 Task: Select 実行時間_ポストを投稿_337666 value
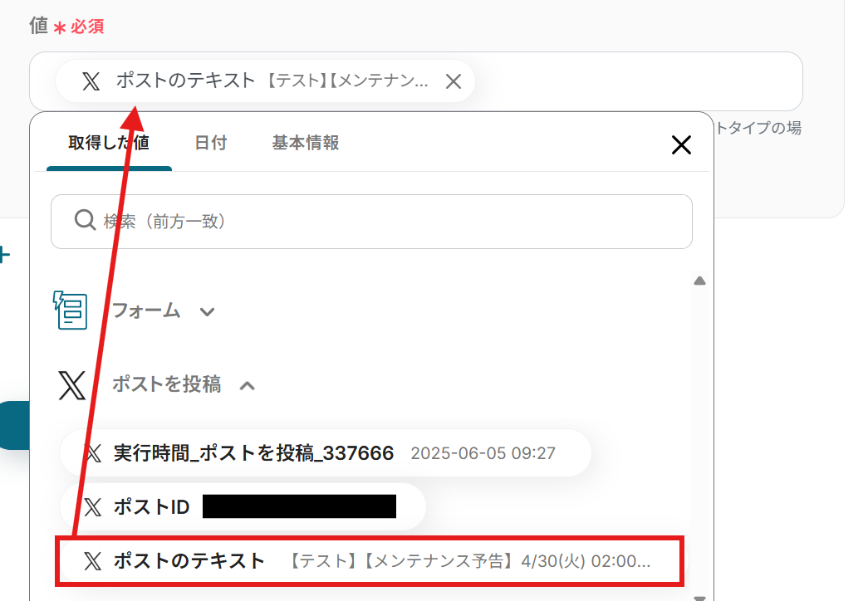[326, 453]
